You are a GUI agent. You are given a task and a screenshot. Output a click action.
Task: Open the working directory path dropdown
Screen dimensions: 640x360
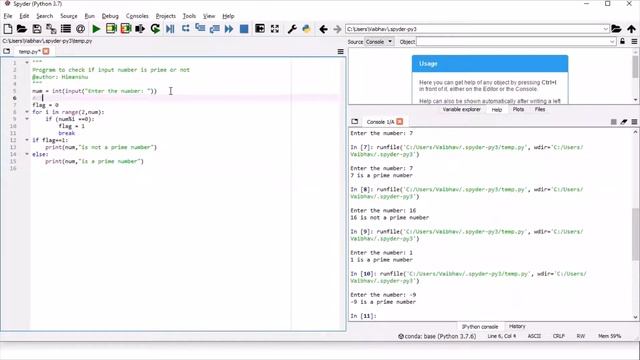(x=606, y=29)
